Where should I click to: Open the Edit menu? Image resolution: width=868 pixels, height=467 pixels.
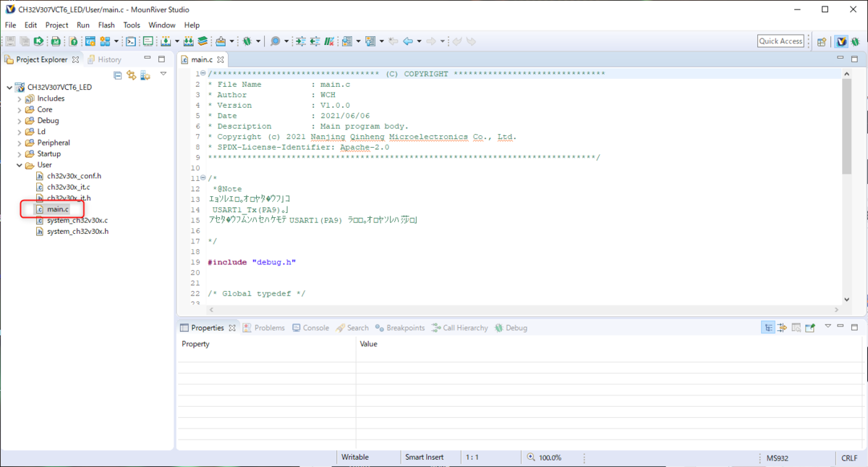click(30, 25)
